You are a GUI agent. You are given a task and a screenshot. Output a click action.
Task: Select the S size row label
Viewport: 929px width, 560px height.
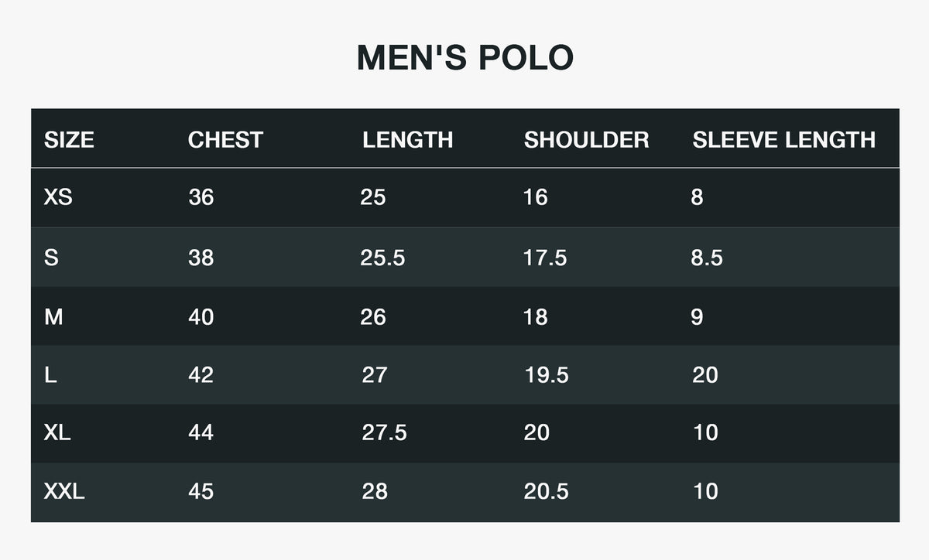51,258
